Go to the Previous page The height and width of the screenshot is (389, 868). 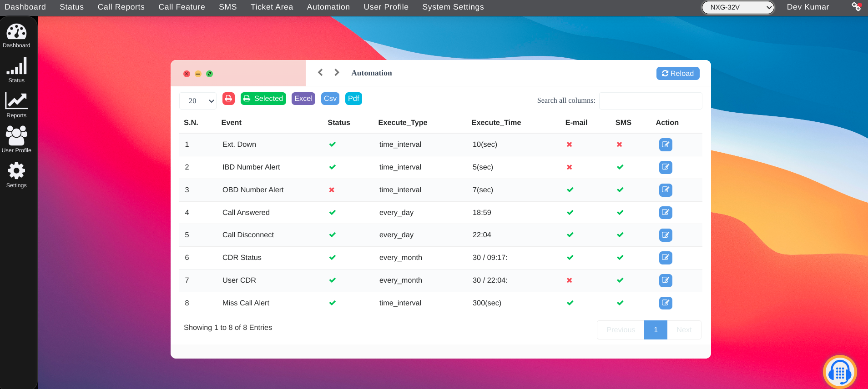tap(621, 330)
